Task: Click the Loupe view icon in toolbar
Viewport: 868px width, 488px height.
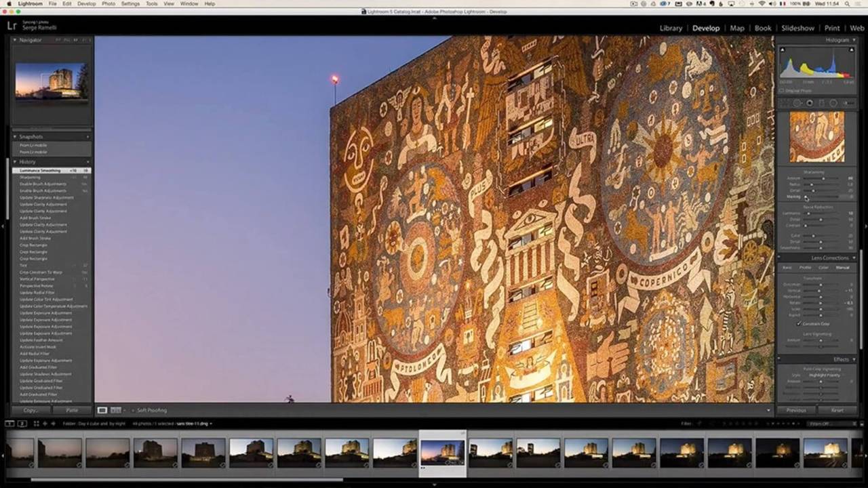Action: tap(102, 410)
